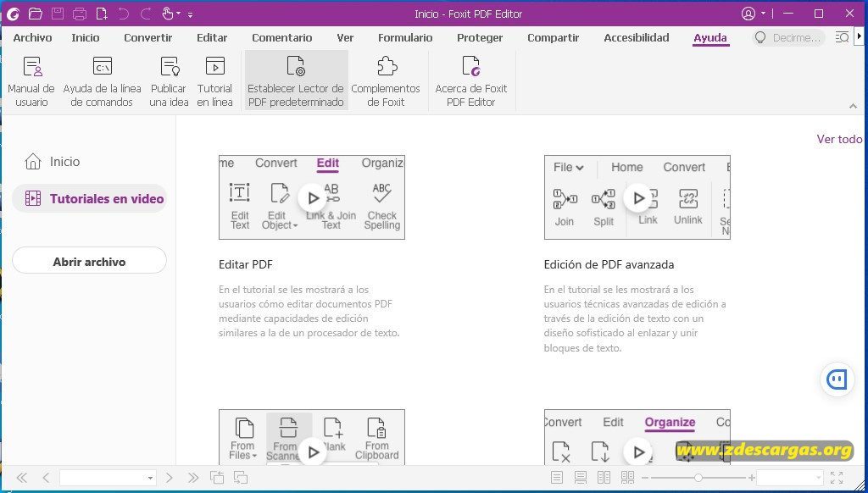The height and width of the screenshot is (493, 868).
Task: Set Establecer Lector de PDF predeterminado
Action: pos(296,80)
